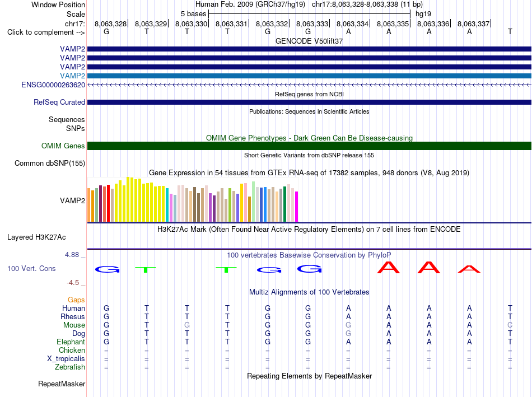Click the 'chr17:' ruler label

74,24
